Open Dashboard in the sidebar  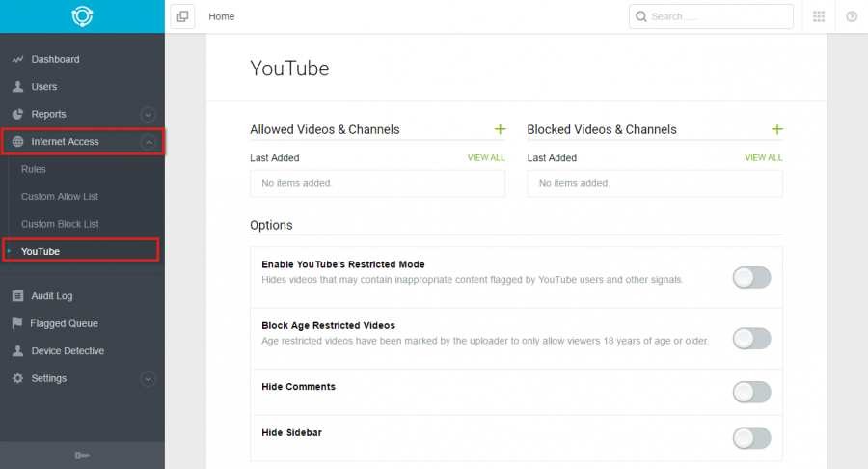tap(55, 59)
